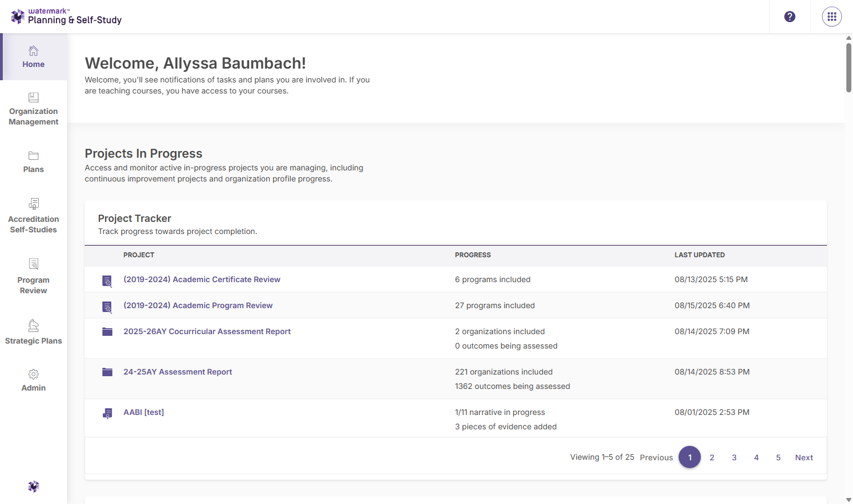
Task: Click the Academic Certificate Review row icon
Action: point(107,281)
